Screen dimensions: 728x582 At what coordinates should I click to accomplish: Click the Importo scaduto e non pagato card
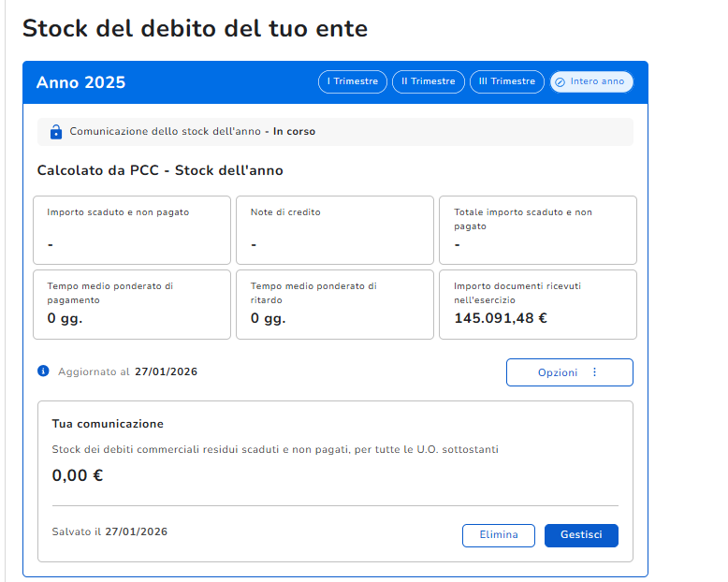(131, 230)
